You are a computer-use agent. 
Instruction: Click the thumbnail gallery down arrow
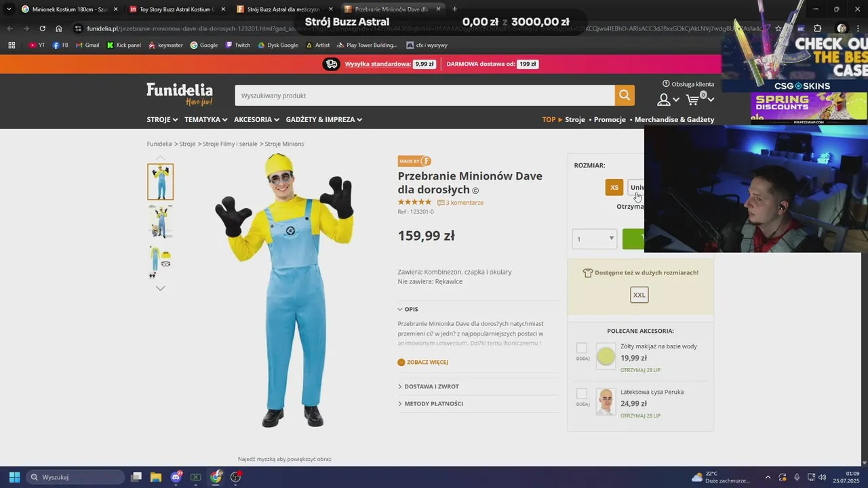(x=160, y=288)
